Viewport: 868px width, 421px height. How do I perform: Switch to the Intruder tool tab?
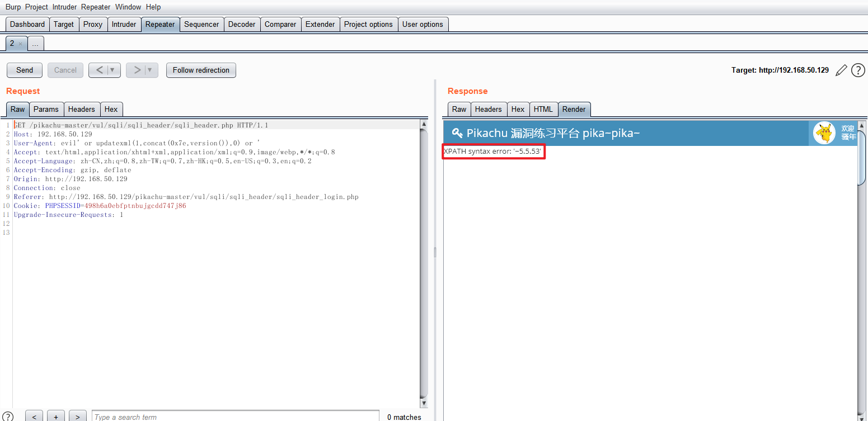(124, 25)
